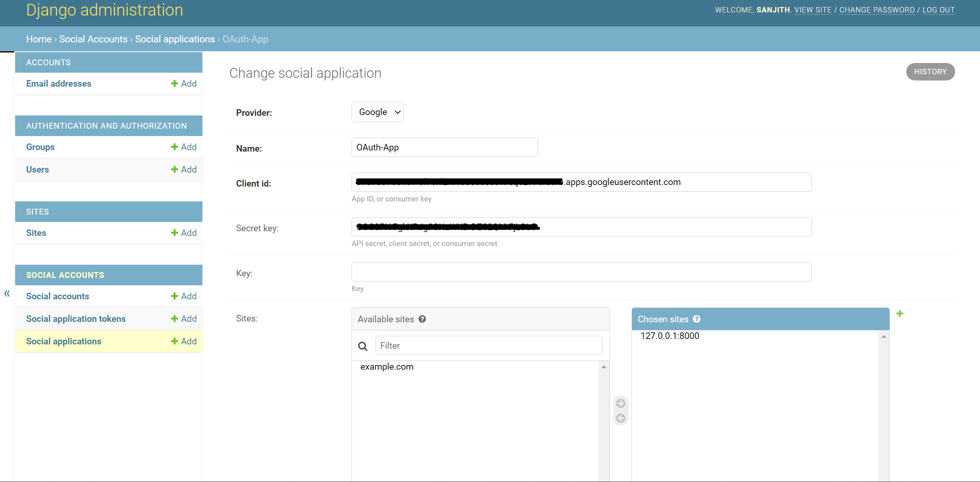Image resolution: width=980 pixels, height=482 pixels.
Task: Click the LOG OUT link
Action: [938, 10]
